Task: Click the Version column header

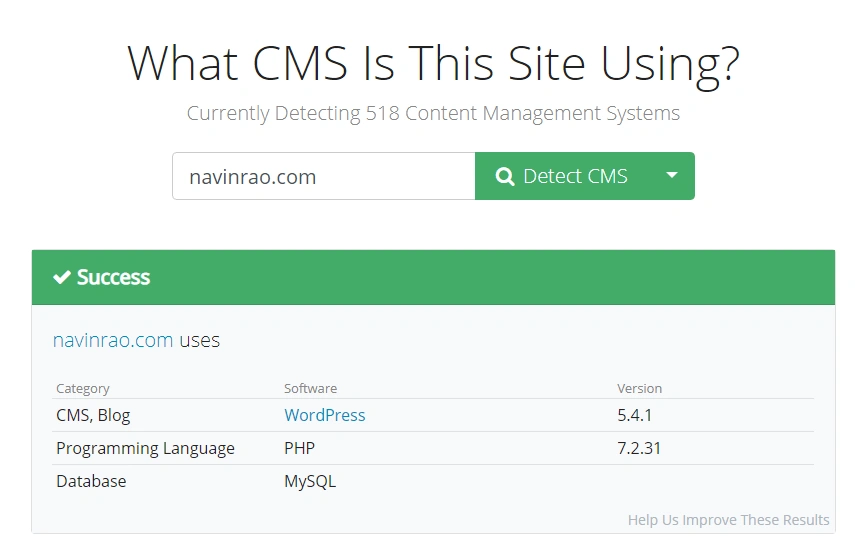Action: [x=639, y=388]
